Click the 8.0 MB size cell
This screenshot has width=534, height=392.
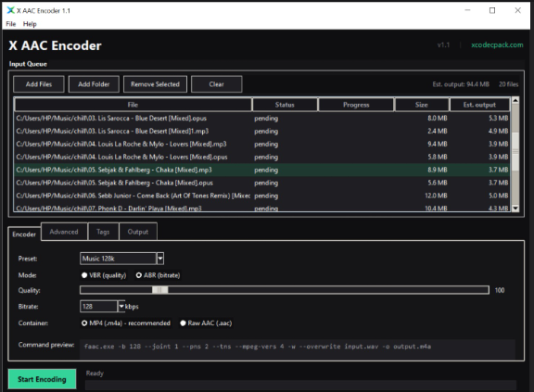[x=438, y=118]
